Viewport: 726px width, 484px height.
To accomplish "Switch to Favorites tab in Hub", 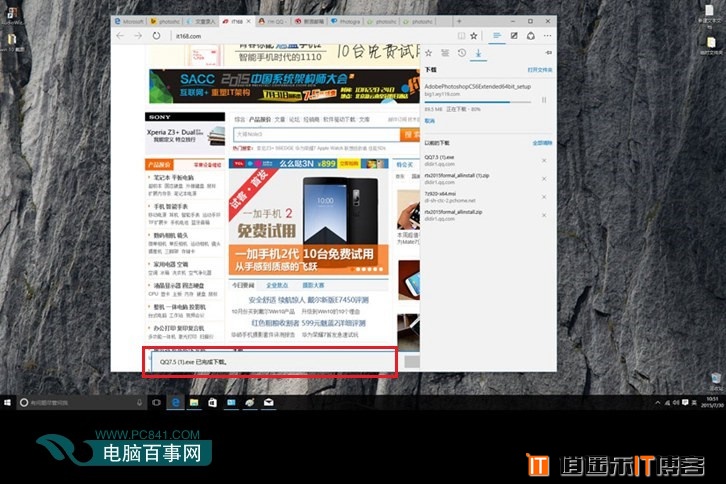I will (x=429, y=53).
